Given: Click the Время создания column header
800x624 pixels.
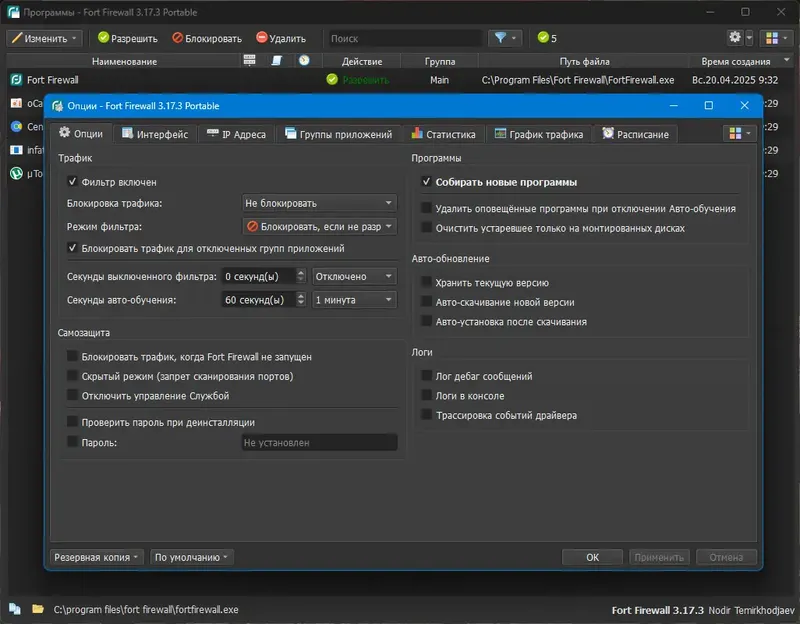Looking at the screenshot, I should click(735, 61).
